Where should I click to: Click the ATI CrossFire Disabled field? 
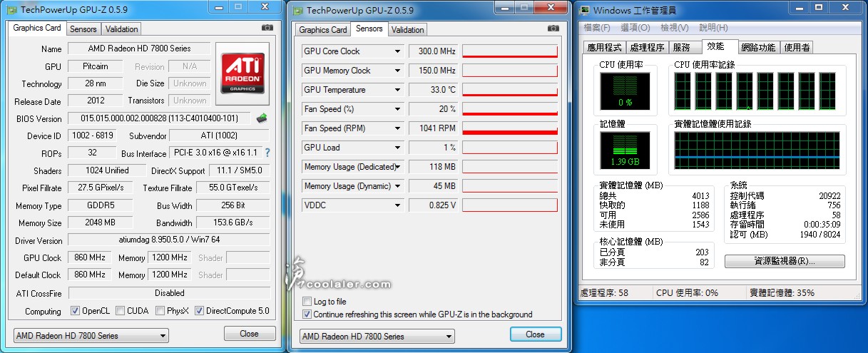click(169, 292)
